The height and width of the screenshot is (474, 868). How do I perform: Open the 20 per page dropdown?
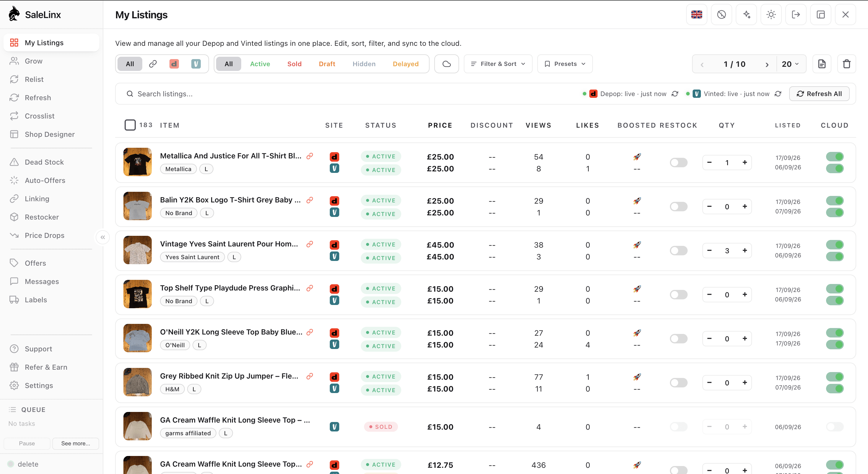click(791, 64)
